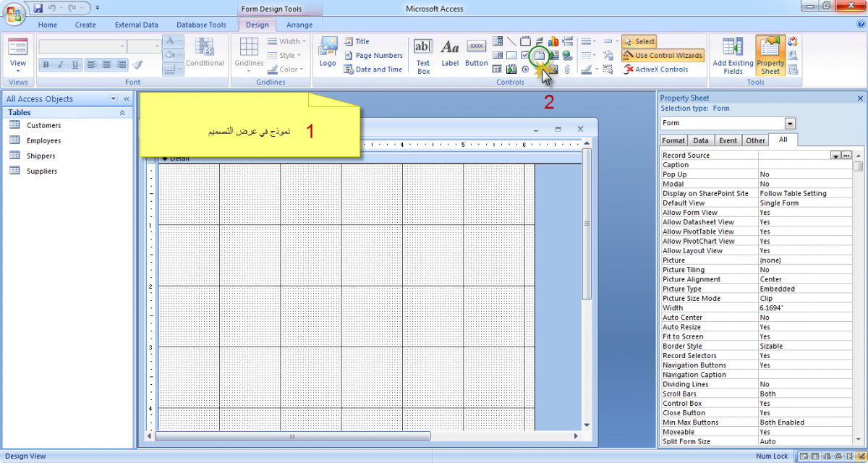The image size is (868, 463).
Task: Apply Bold formatting
Action: (46, 64)
